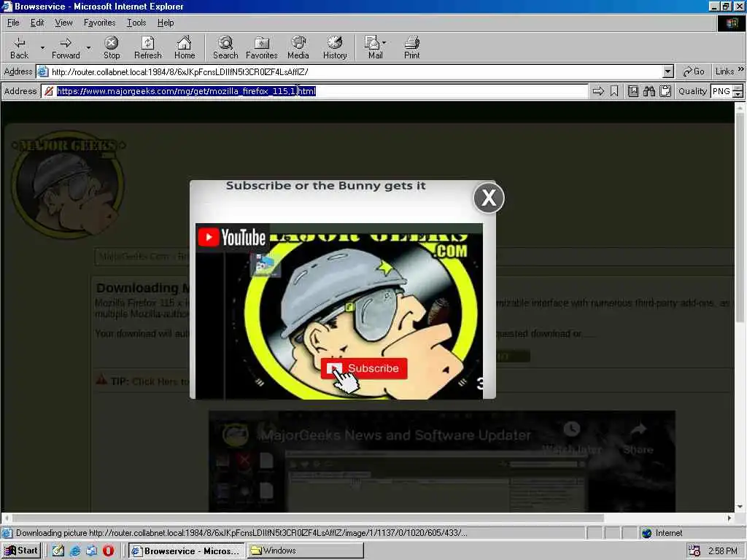The height and width of the screenshot is (560, 747).
Task: Click the Forward navigation button
Action: [66, 47]
